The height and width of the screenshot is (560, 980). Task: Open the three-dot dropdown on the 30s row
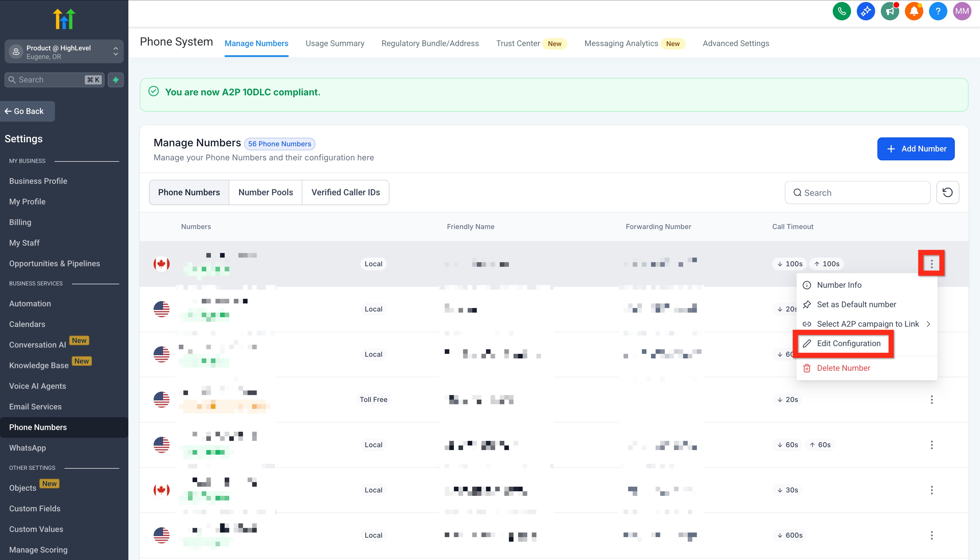click(932, 490)
